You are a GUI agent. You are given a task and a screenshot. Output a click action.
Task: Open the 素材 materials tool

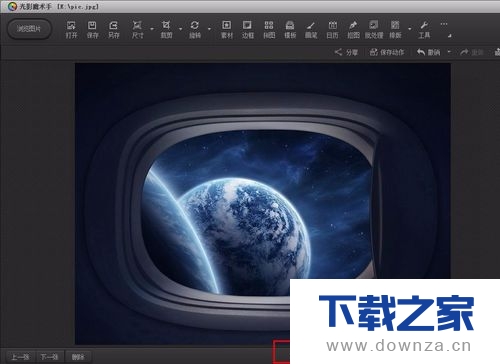[x=227, y=30]
